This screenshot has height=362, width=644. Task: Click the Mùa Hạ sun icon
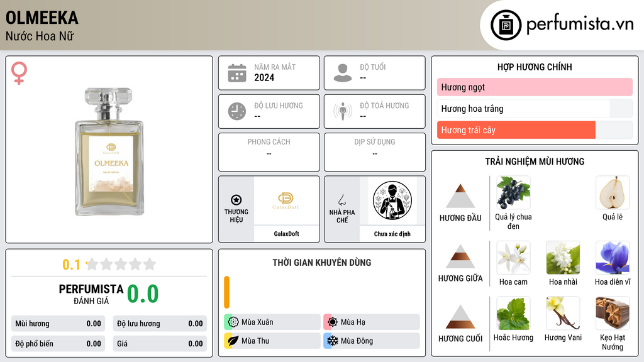click(333, 322)
